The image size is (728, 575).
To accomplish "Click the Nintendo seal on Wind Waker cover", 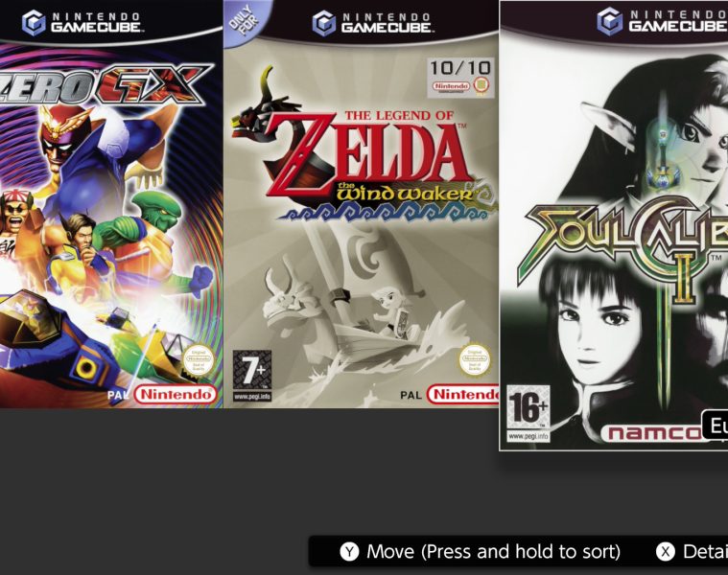I will tap(475, 359).
